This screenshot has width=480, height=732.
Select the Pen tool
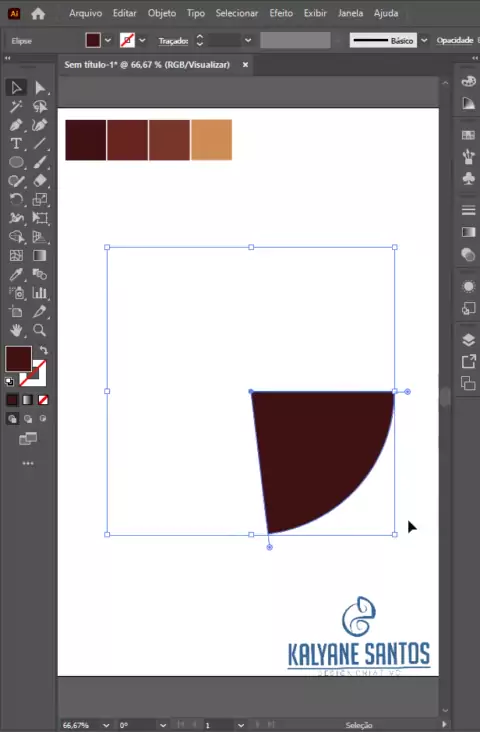point(16,125)
